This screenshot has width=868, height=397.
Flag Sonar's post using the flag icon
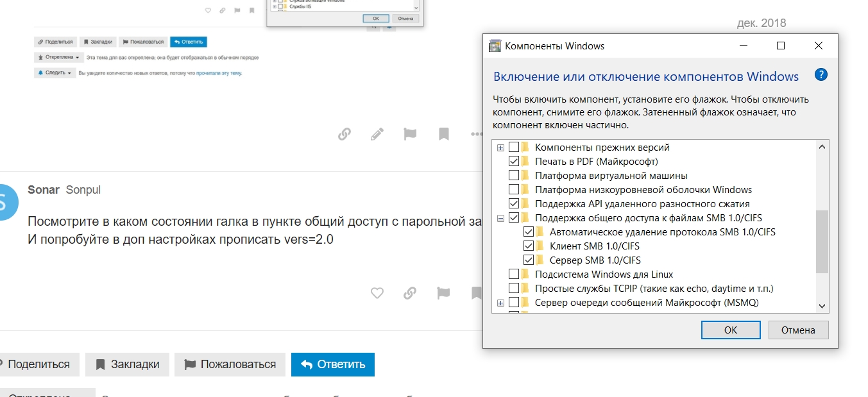tap(443, 293)
